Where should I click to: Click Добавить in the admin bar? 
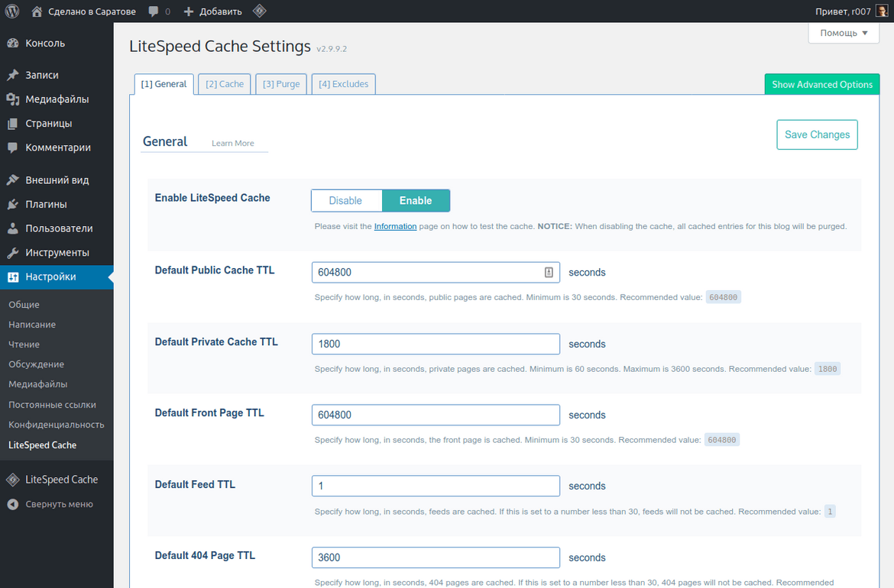click(221, 11)
